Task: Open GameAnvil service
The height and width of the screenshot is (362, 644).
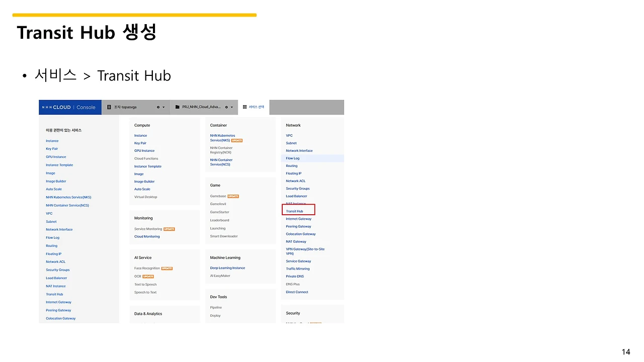Action: click(218, 204)
